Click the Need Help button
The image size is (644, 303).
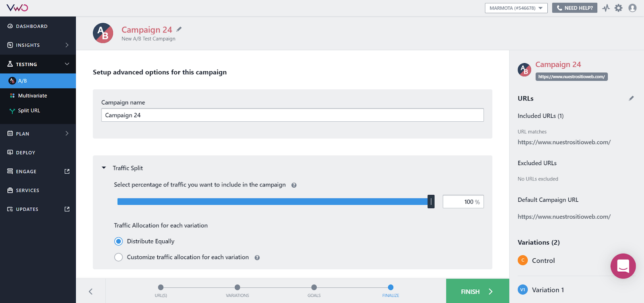(575, 8)
